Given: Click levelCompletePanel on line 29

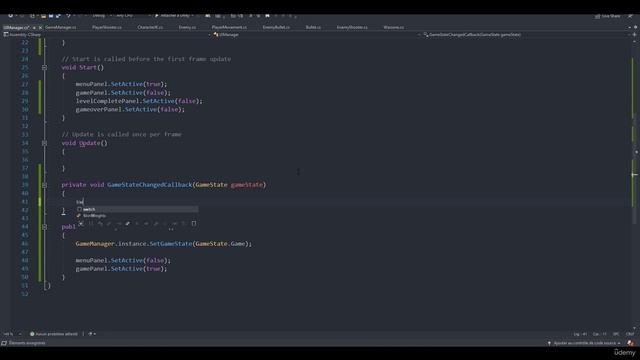Looking at the screenshot, I should pos(107,101).
